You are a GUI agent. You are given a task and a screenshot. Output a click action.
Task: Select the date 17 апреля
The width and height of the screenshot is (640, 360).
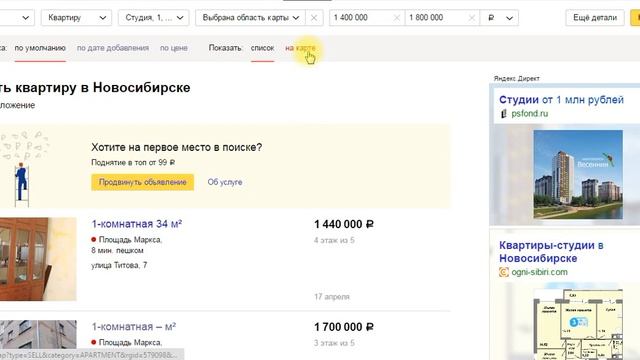pyautogui.click(x=332, y=297)
